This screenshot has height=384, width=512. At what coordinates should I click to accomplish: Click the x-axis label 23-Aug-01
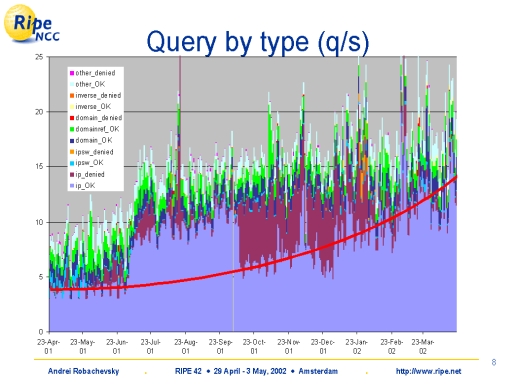point(186,347)
